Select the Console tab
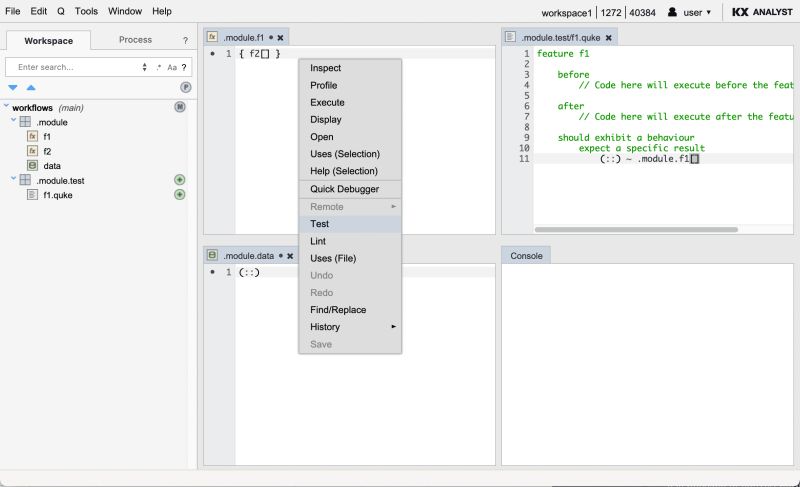 coord(526,255)
